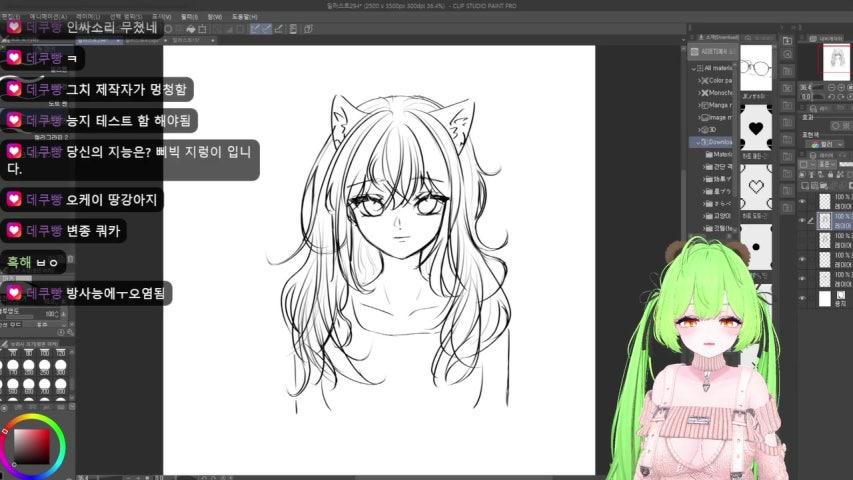Viewport: 853px width, 480px height.
Task: Open the layer blending mode dropdown
Action: pyautogui.click(x=826, y=164)
